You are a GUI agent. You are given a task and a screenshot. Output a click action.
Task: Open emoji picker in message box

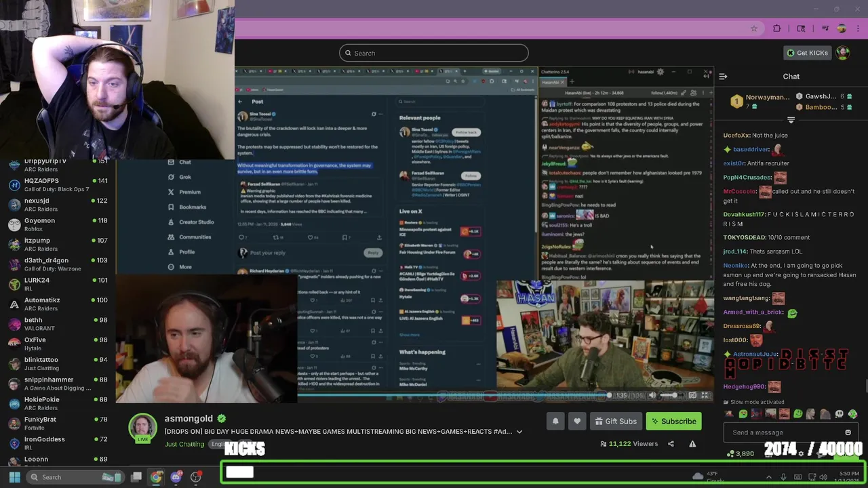tap(848, 432)
